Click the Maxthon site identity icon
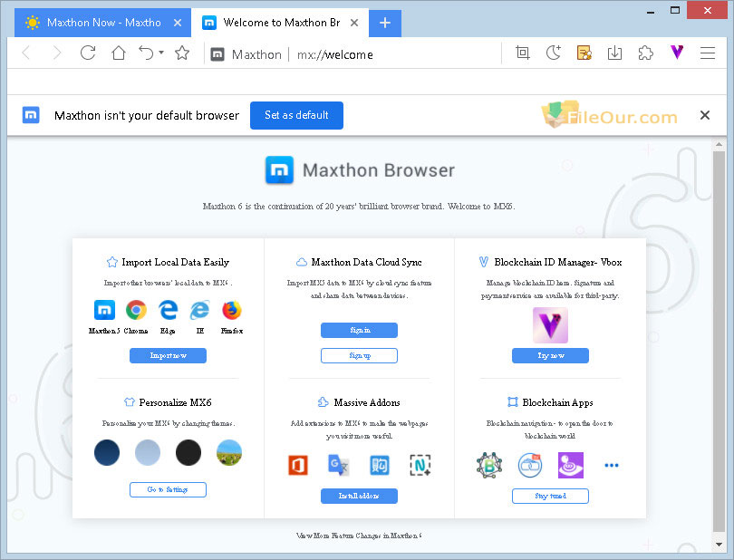 pos(217,54)
